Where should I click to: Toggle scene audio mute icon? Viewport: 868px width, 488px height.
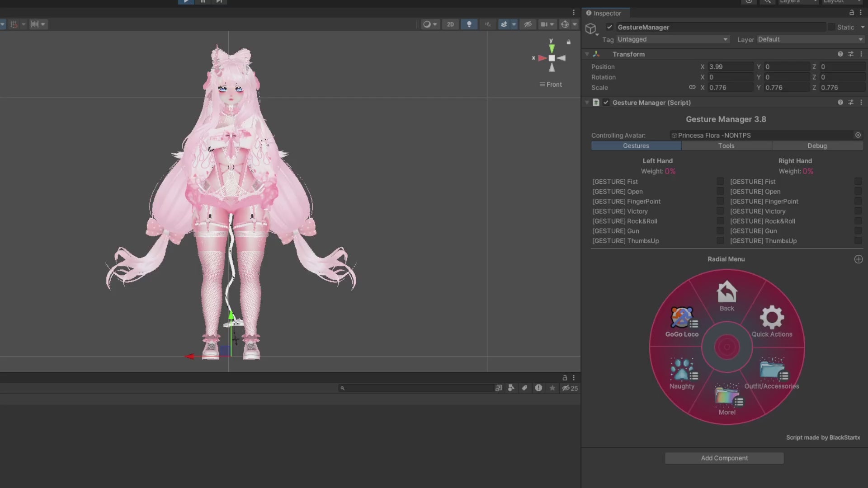click(488, 24)
